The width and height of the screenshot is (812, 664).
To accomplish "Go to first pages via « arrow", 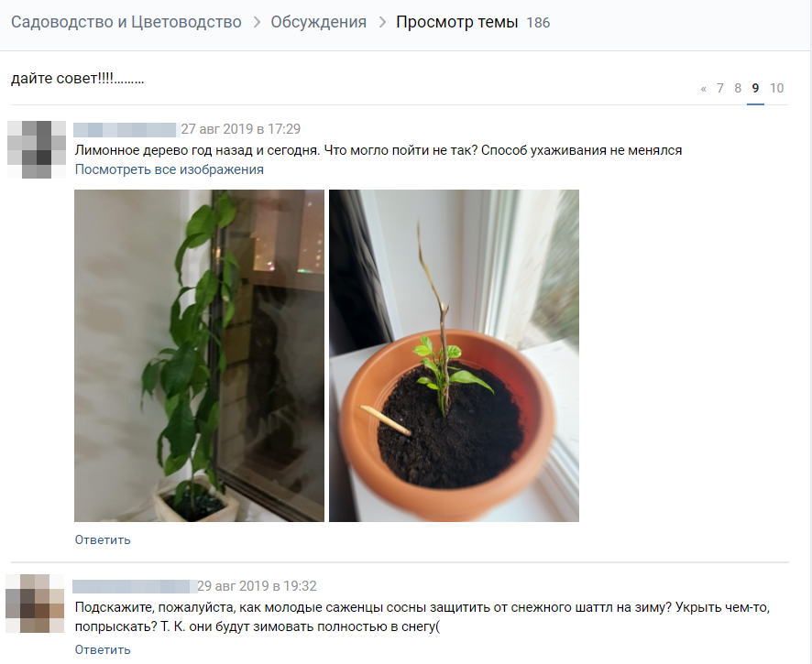I will (703, 89).
